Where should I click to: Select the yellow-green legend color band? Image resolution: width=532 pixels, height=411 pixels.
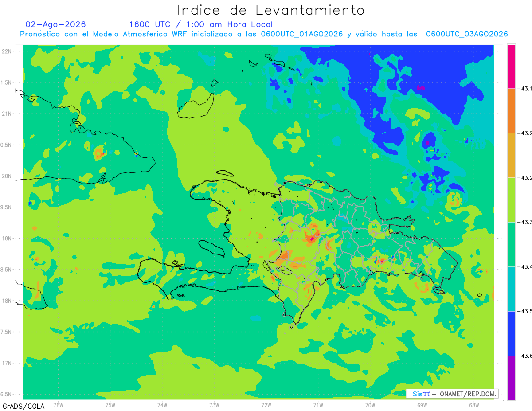point(511,200)
